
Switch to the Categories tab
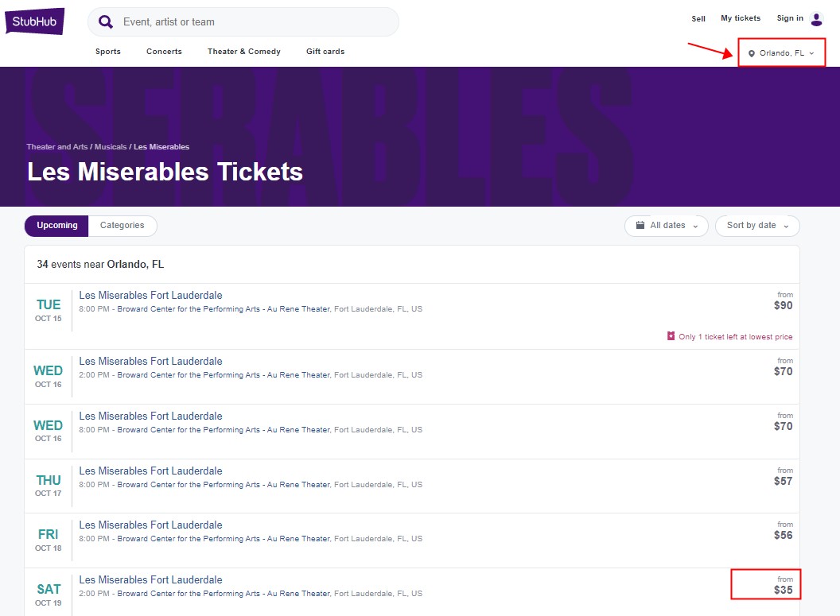click(x=122, y=226)
